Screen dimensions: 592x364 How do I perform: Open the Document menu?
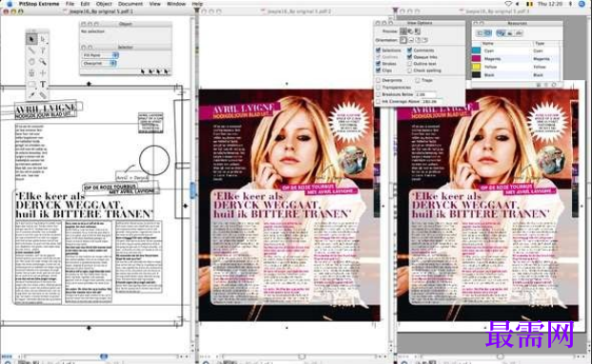[x=131, y=4]
